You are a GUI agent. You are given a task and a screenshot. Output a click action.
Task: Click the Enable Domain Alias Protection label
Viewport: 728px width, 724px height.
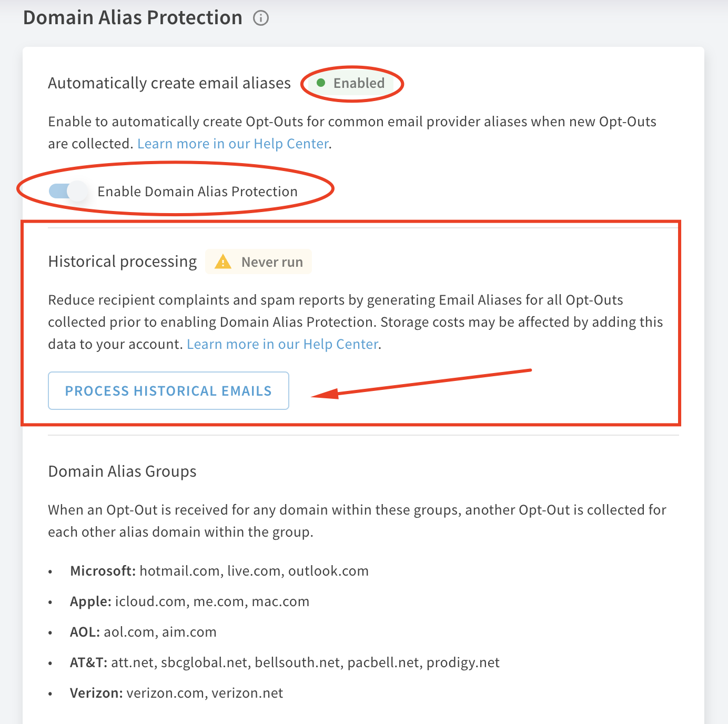[x=198, y=192]
